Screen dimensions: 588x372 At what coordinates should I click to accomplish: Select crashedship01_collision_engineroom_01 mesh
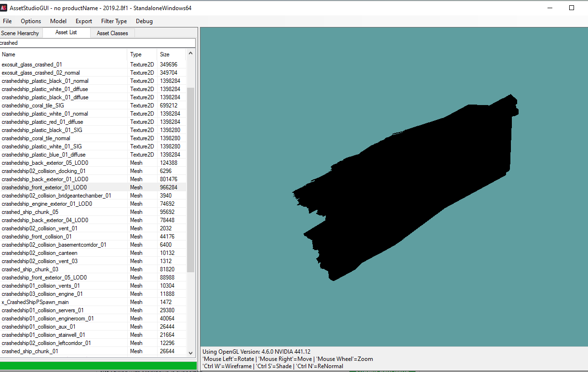click(x=93, y=319)
